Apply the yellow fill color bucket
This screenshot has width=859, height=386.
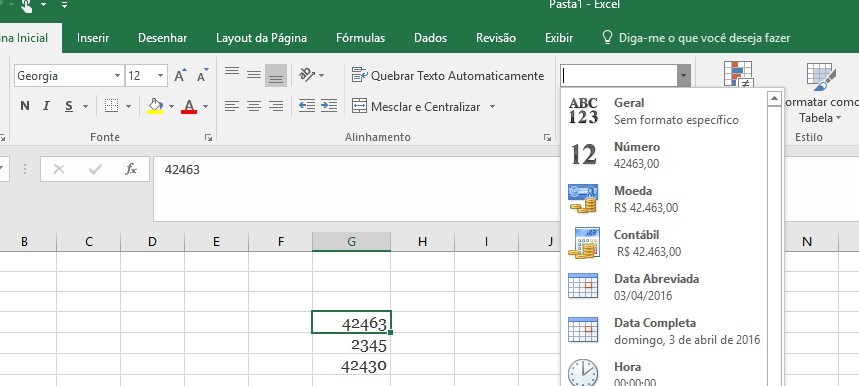coord(156,106)
